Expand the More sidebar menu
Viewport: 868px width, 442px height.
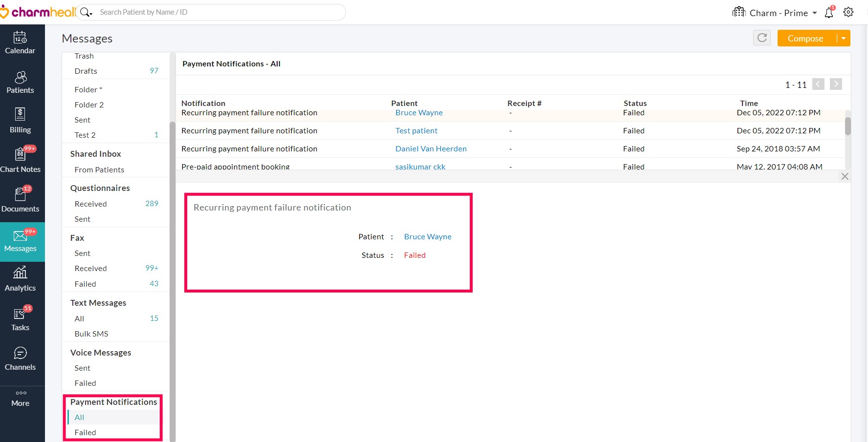click(20, 399)
